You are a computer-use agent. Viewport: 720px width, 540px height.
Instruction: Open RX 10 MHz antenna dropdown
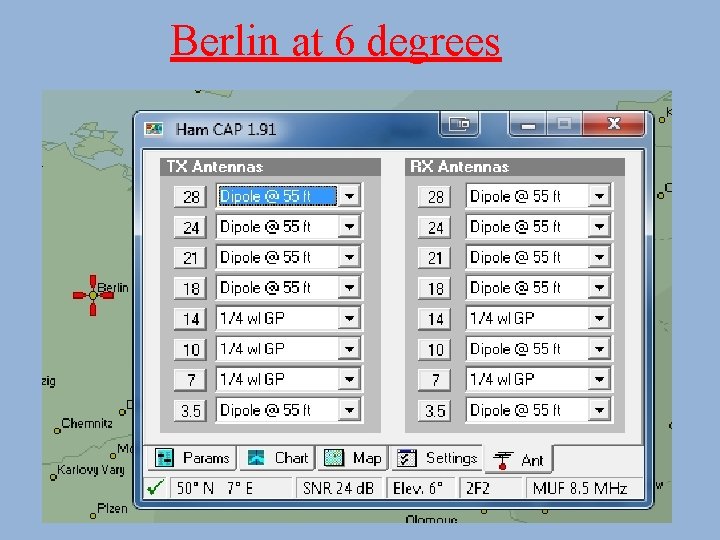(x=599, y=349)
